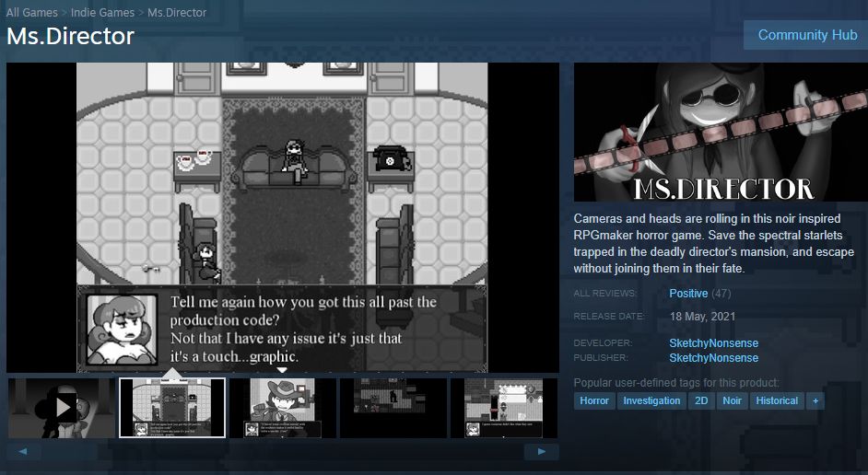Screen dimensions: 868x475
Task: Select the Investigation tag
Action: [x=651, y=401]
